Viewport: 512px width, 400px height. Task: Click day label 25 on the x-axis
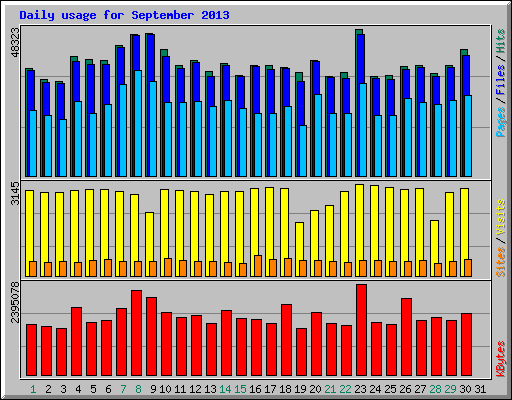390,389
